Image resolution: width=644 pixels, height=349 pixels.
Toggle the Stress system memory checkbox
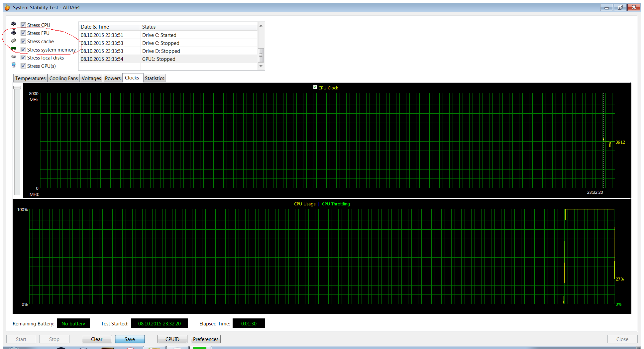pyautogui.click(x=23, y=50)
